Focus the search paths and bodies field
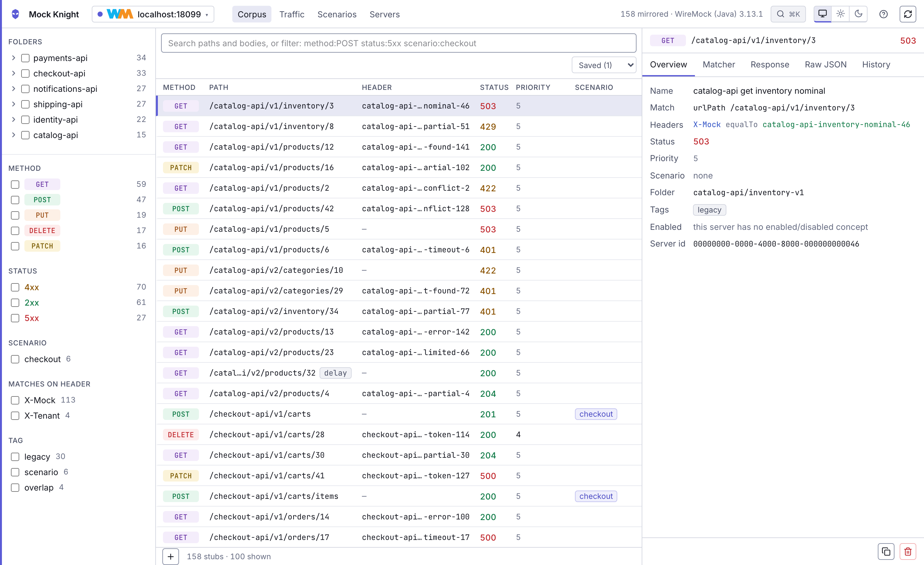Screen dimensions: 924x565 [x=398, y=43]
